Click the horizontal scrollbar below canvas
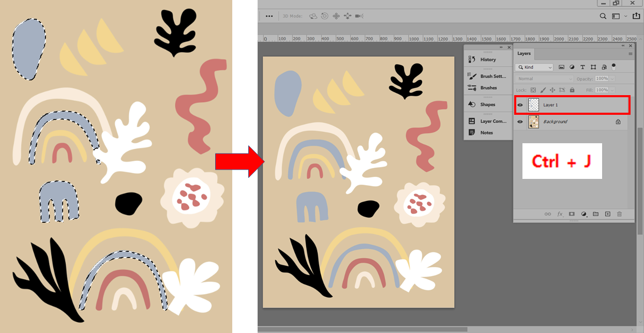 [x=363, y=329]
